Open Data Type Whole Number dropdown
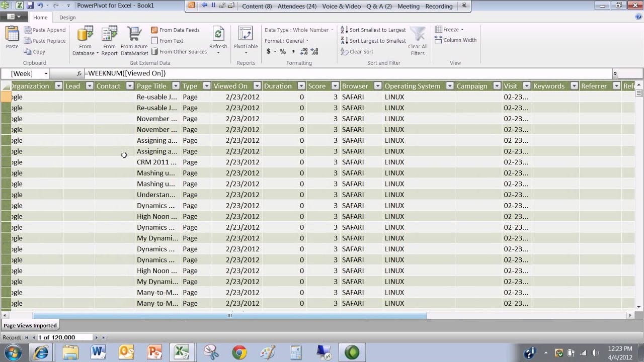The image size is (644, 362). (299, 30)
